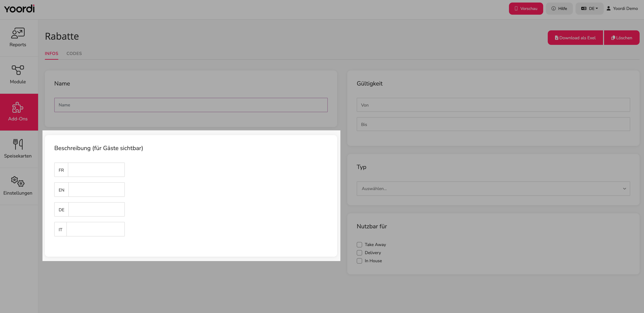Select the Add-Ons puzzle icon
The width and height of the screenshot is (644, 313).
(18, 107)
